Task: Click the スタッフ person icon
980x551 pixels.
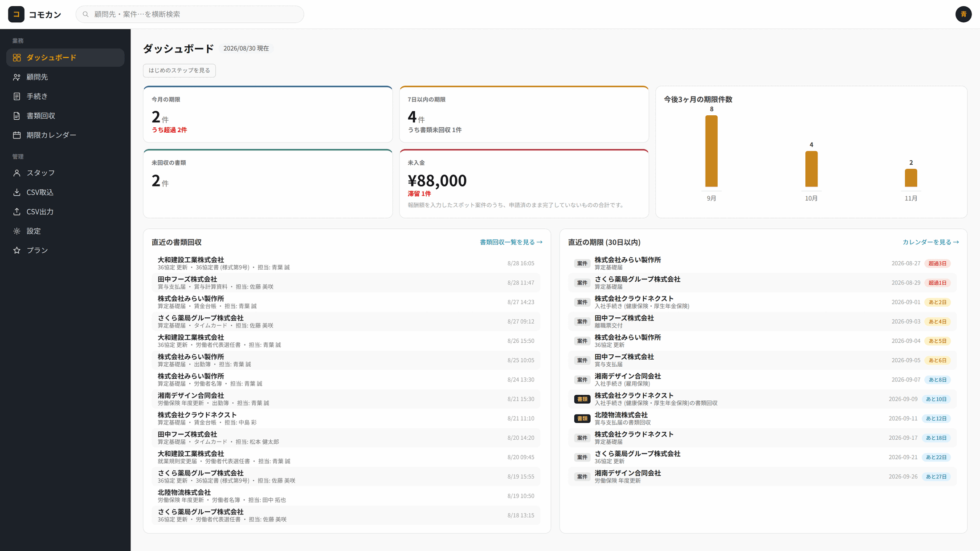Action: click(x=17, y=173)
